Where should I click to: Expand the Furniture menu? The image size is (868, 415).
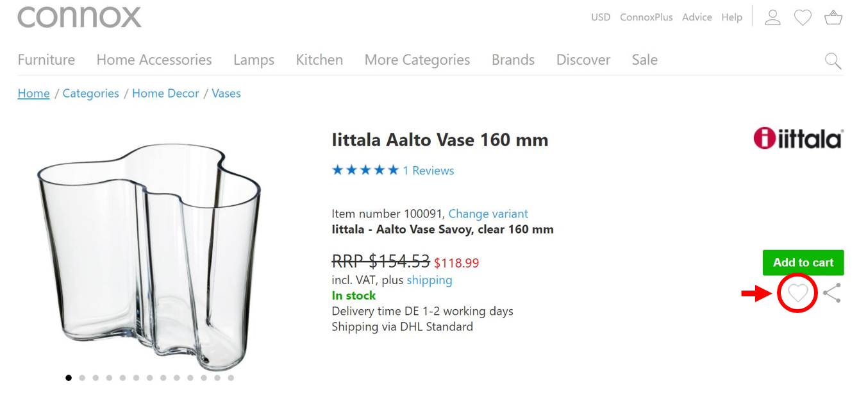tap(46, 60)
